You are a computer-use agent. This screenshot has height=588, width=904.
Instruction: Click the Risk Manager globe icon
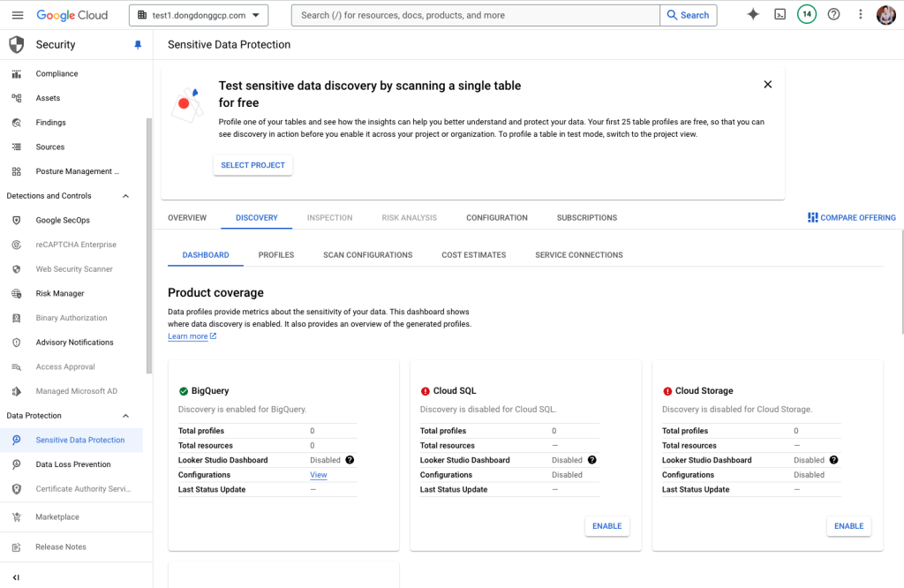click(17, 293)
